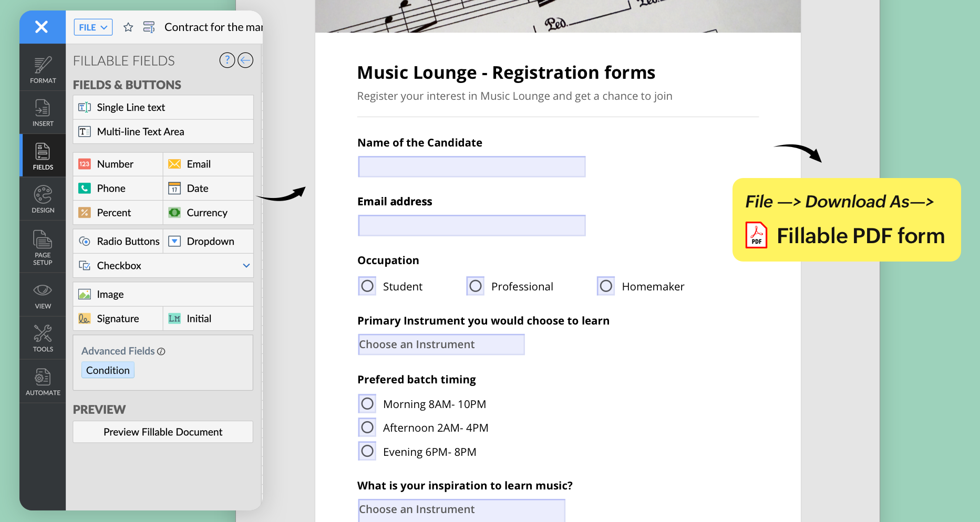Viewport: 980px width, 522px height.
Task: Click the help question mark icon
Action: pos(227,60)
